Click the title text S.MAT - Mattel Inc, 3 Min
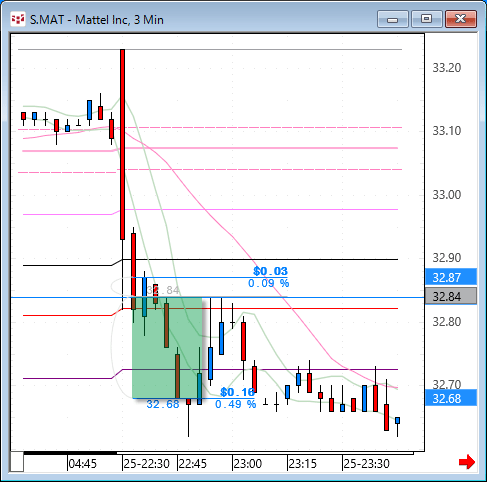Viewport: 487px width, 482px height. (x=97, y=20)
